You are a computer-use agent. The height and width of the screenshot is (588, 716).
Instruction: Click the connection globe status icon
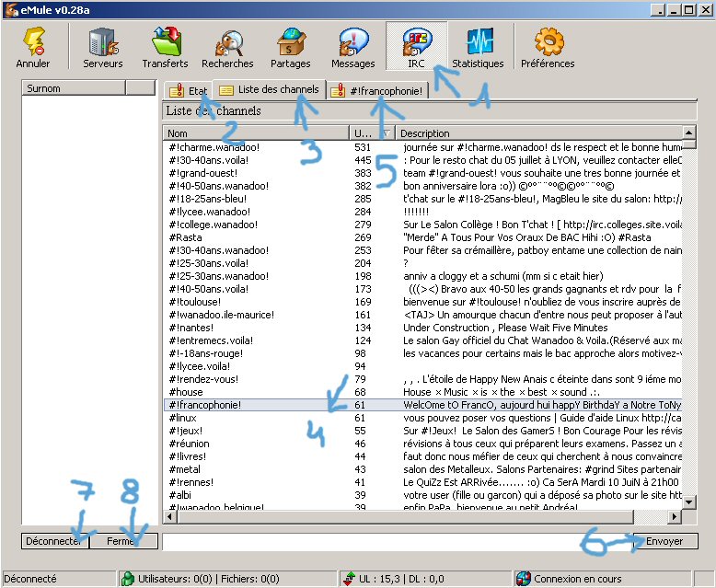[524, 579]
